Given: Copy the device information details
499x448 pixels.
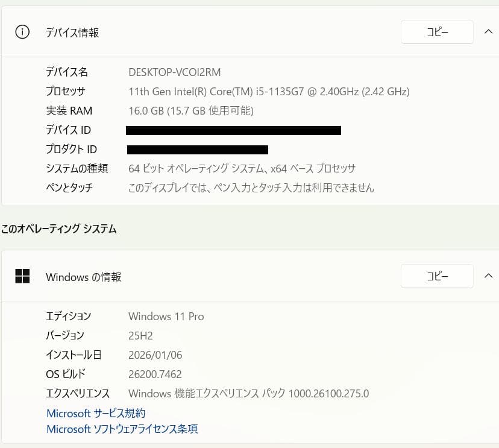Looking at the screenshot, I should pyautogui.click(x=437, y=32).
